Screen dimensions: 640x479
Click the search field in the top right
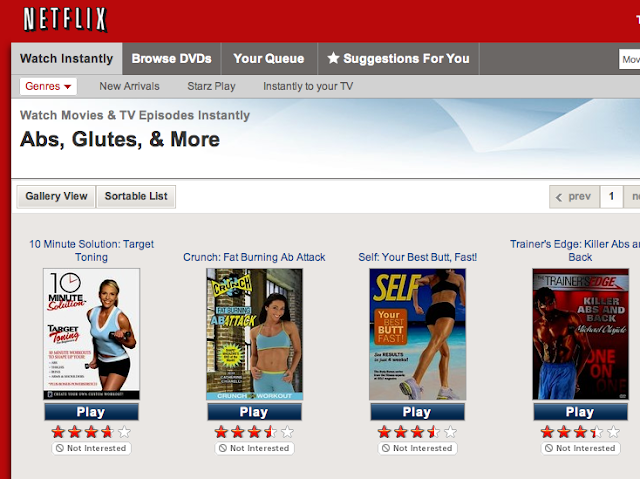tap(629, 60)
